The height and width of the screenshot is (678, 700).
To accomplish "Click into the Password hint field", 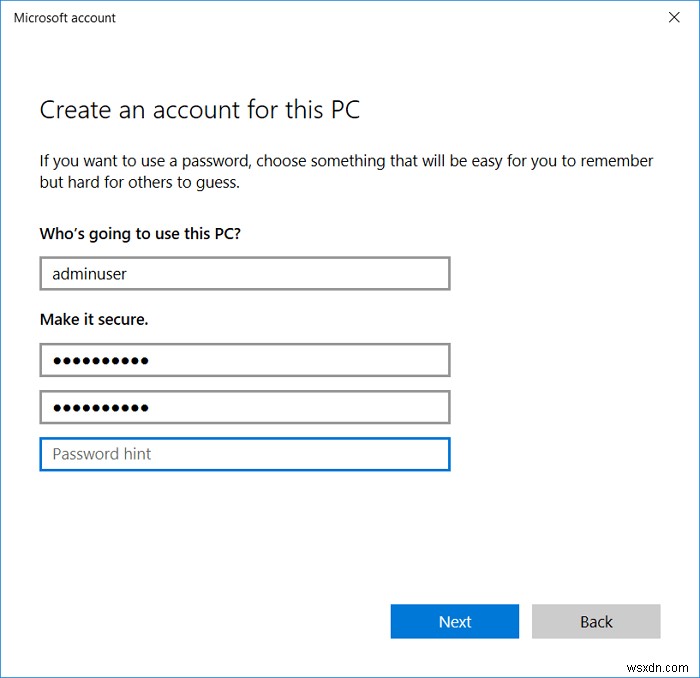I will pos(300,454).
